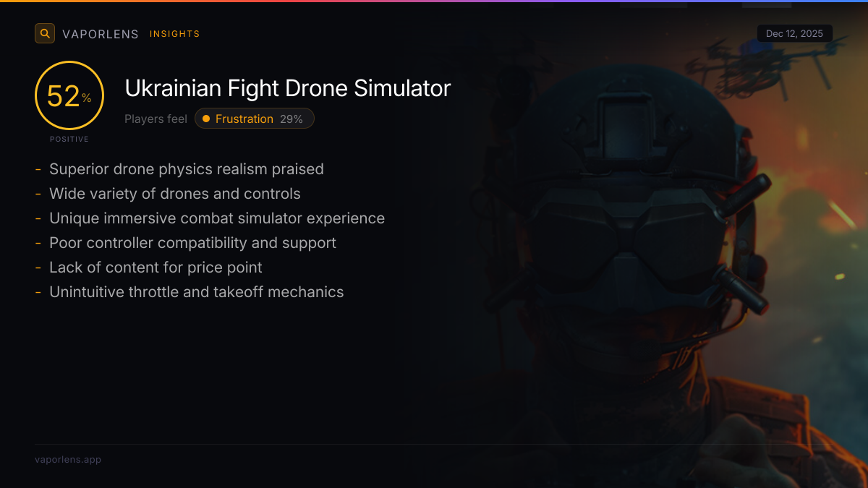This screenshot has width=868, height=488.
Task: Open the INSIGHTS label
Action: coord(175,34)
